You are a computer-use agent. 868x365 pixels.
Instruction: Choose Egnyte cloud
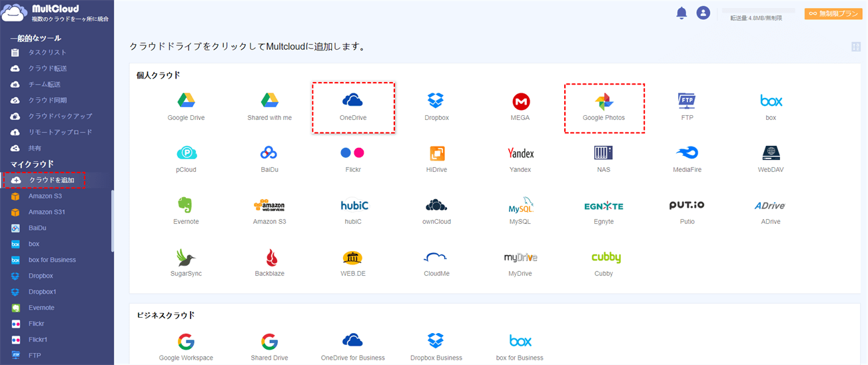(x=604, y=210)
